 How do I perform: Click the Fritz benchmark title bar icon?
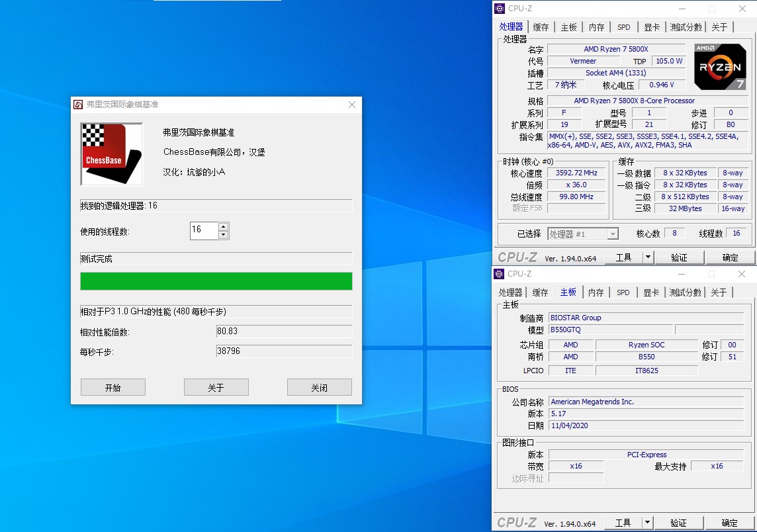pyautogui.click(x=78, y=105)
